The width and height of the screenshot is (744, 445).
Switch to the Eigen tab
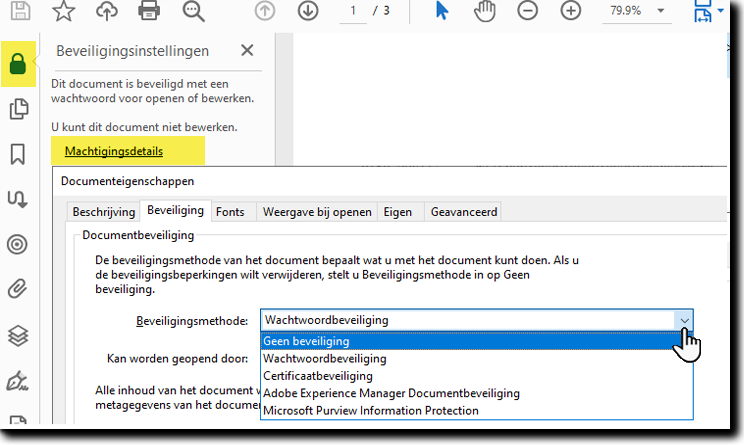pyautogui.click(x=398, y=212)
